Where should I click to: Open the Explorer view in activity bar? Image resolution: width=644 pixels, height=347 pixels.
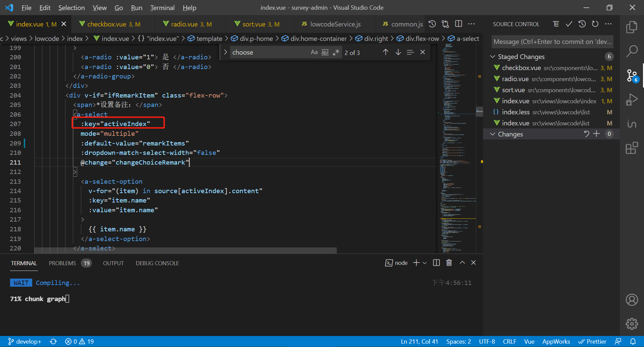coord(632,27)
